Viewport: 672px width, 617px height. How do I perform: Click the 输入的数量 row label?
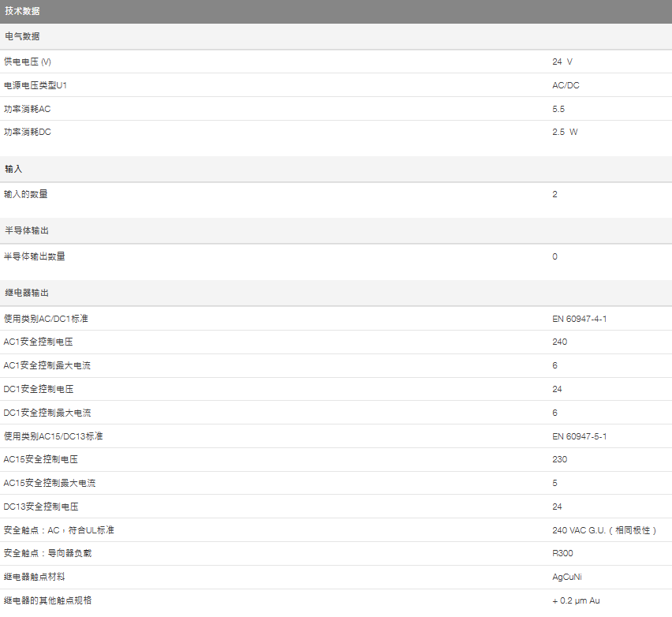coord(26,194)
